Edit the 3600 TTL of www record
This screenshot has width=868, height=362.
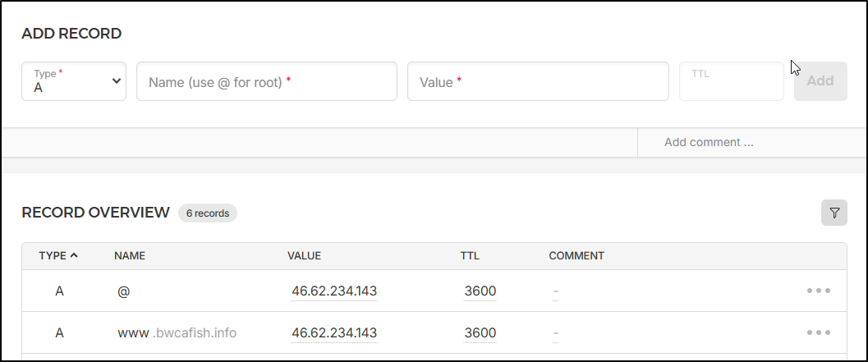(x=480, y=332)
